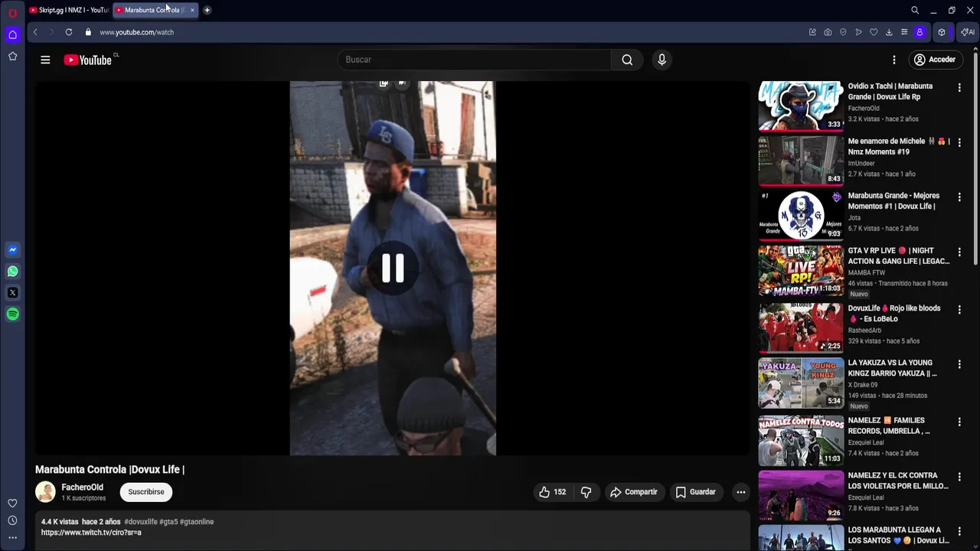The height and width of the screenshot is (551, 980).
Task: Open the send-to-flow arrow icon
Action: point(858,32)
